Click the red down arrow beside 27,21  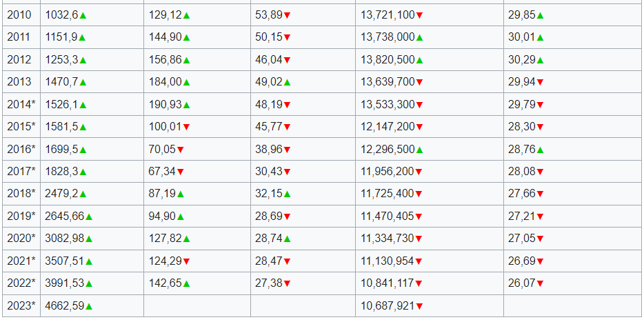[x=540, y=217]
